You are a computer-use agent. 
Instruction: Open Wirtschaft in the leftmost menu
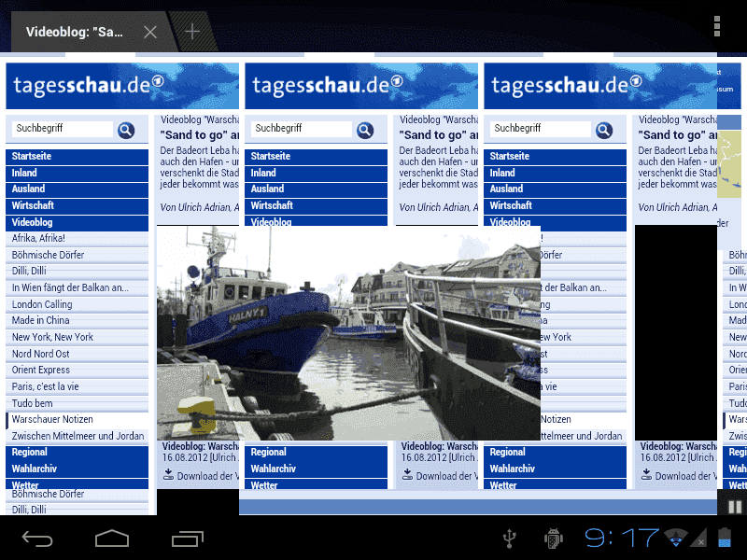point(78,205)
